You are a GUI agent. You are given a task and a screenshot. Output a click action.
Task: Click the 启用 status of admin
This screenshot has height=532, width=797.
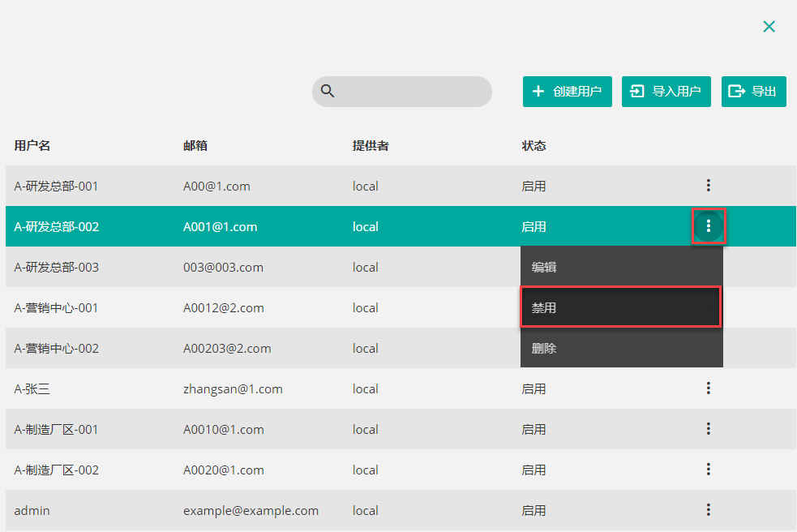click(533, 511)
